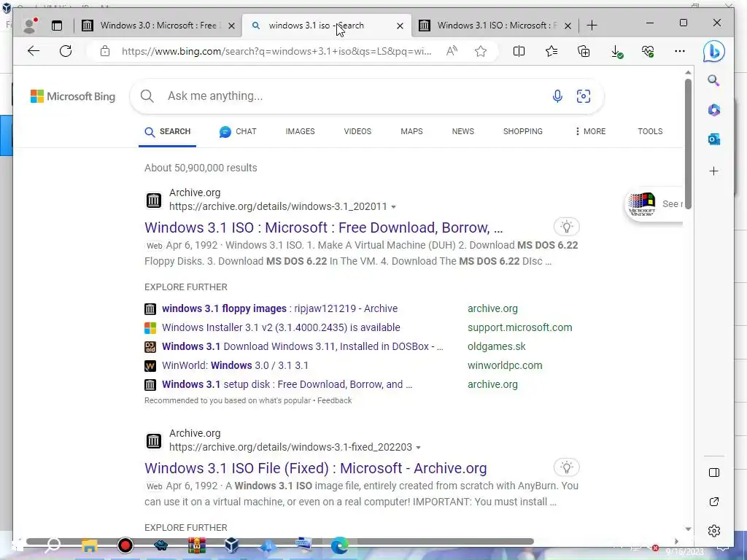Click the Microsoft Windows See more thumbnail
The image size is (747, 560).
(654, 204)
